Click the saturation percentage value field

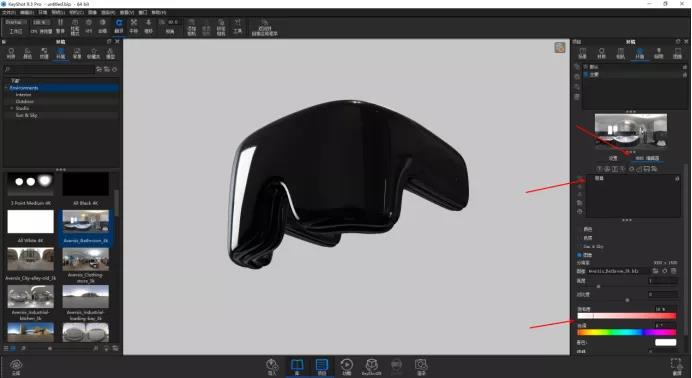tap(665, 309)
